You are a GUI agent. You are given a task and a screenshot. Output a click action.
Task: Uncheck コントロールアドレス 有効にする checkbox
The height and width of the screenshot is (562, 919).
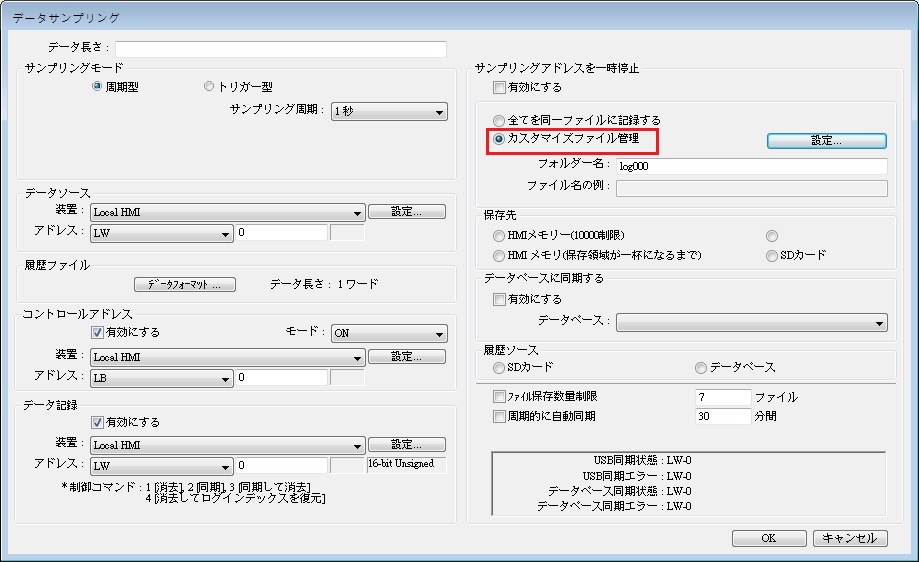(x=97, y=333)
